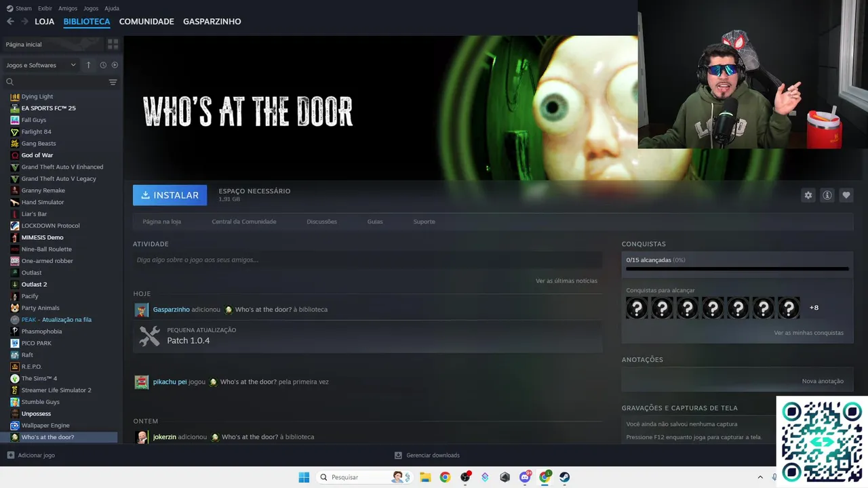Screen dimensions: 868x488
Task: Open Gerenciar downloads
Action: [427, 455]
